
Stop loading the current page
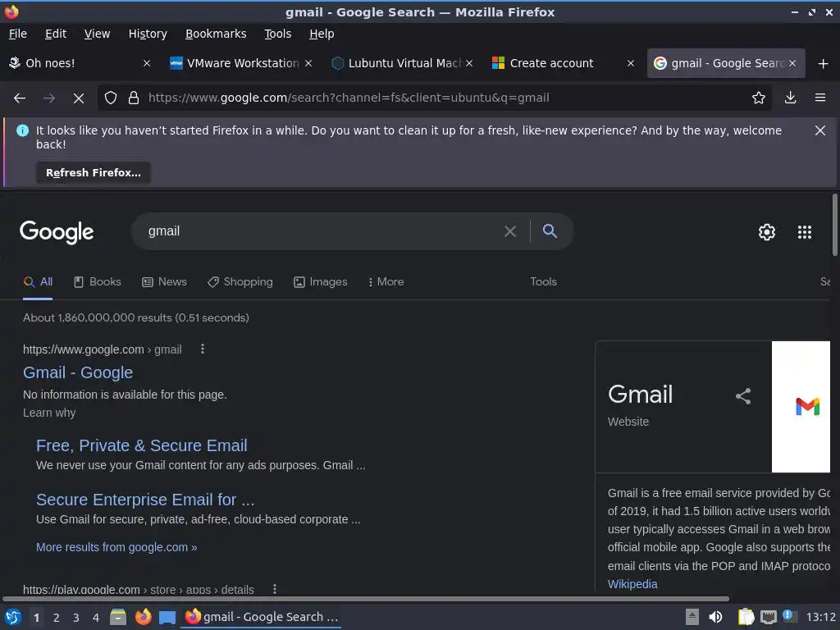[x=79, y=98]
